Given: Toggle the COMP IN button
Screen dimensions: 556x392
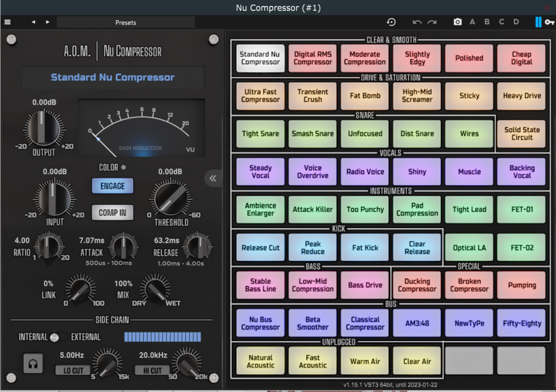Looking at the screenshot, I should coord(112,213).
